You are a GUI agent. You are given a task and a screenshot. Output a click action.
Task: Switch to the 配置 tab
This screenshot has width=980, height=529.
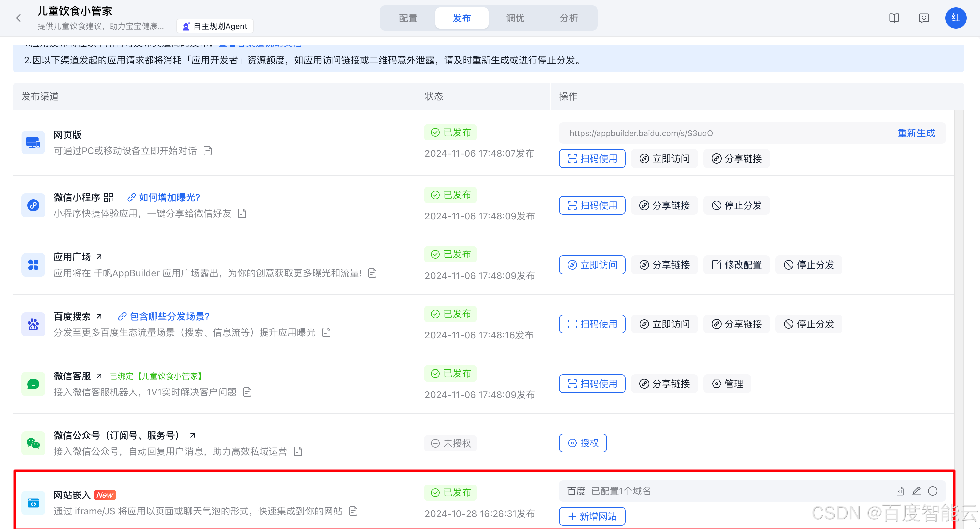[x=408, y=18]
